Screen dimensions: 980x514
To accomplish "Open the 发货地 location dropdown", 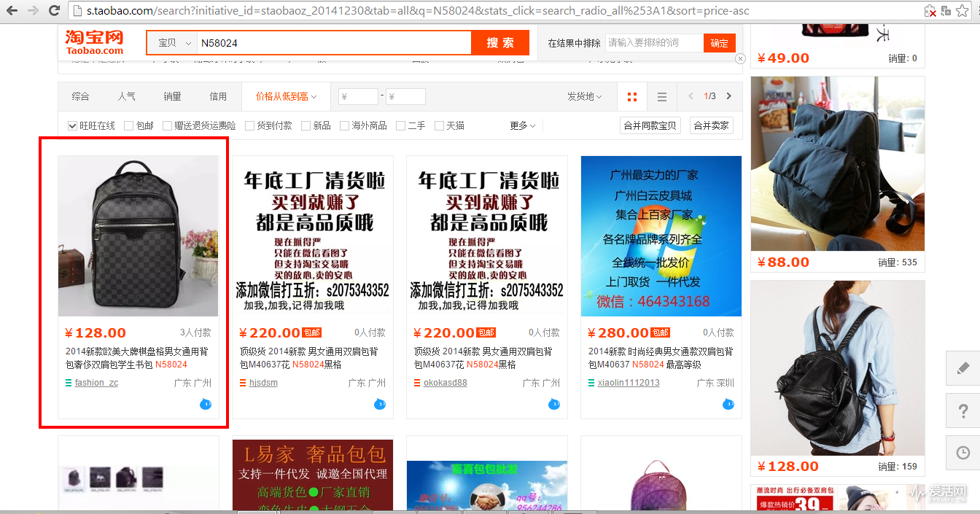I will click(x=584, y=96).
